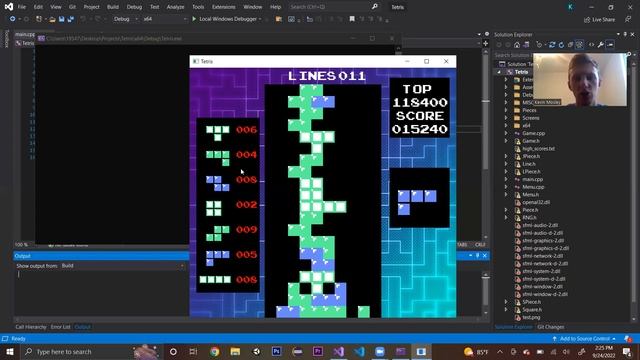Click the Visual Studio notifications icon in status bar
Screen dimensions: 640x360
point(628,339)
